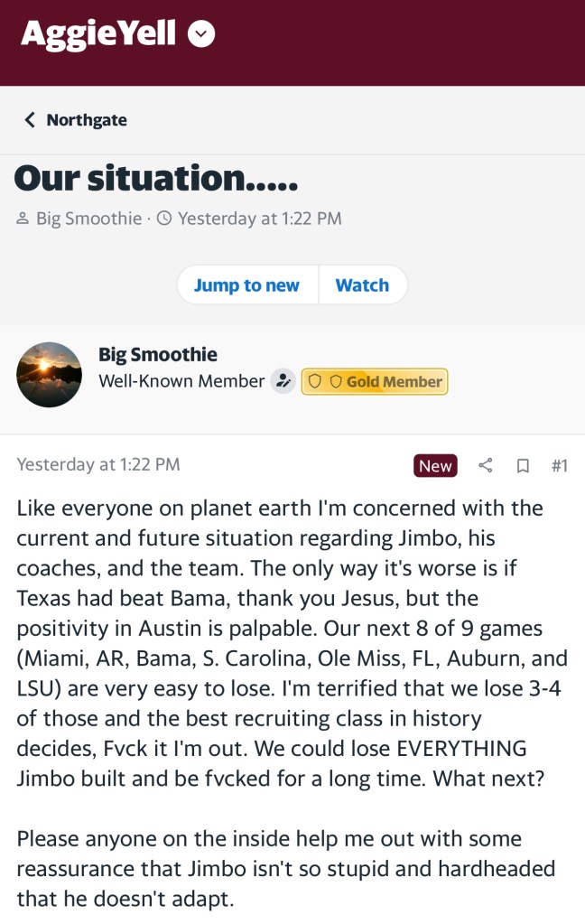Viewport: 585px width, 924px height.
Task: Go back using the left chevron arrow
Action: pyautogui.click(x=30, y=120)
